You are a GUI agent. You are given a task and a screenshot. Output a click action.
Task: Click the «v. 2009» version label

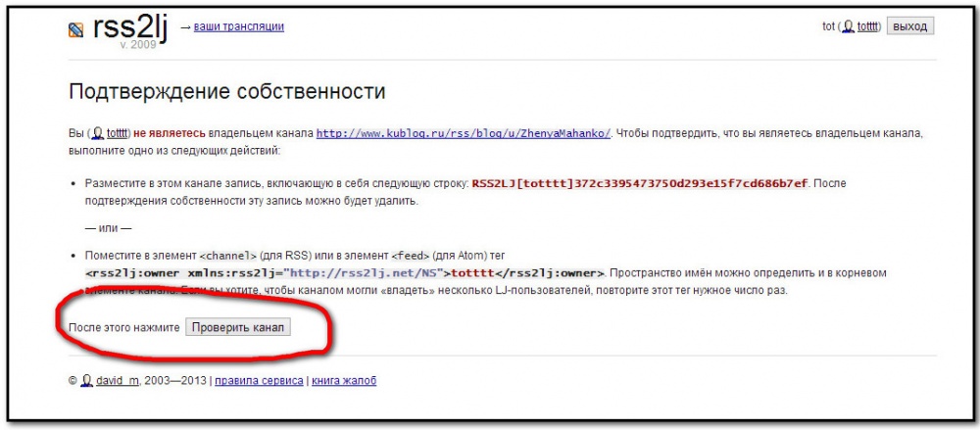pos(142,46)
